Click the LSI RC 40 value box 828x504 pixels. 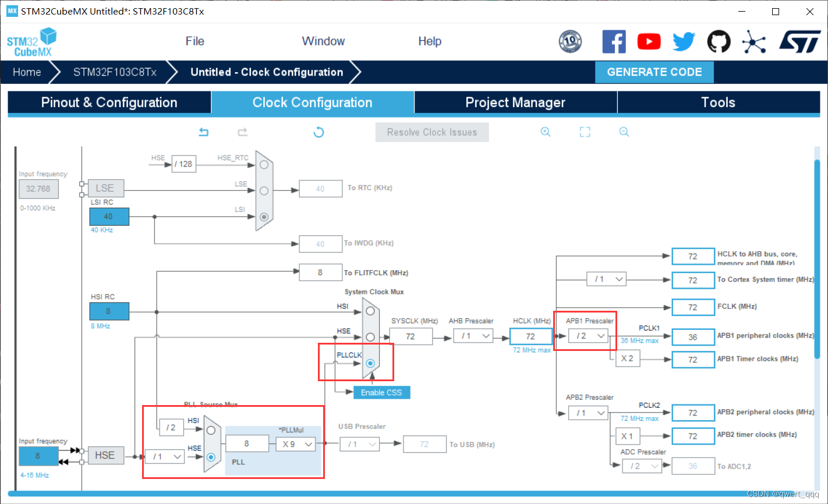[109, 216]
